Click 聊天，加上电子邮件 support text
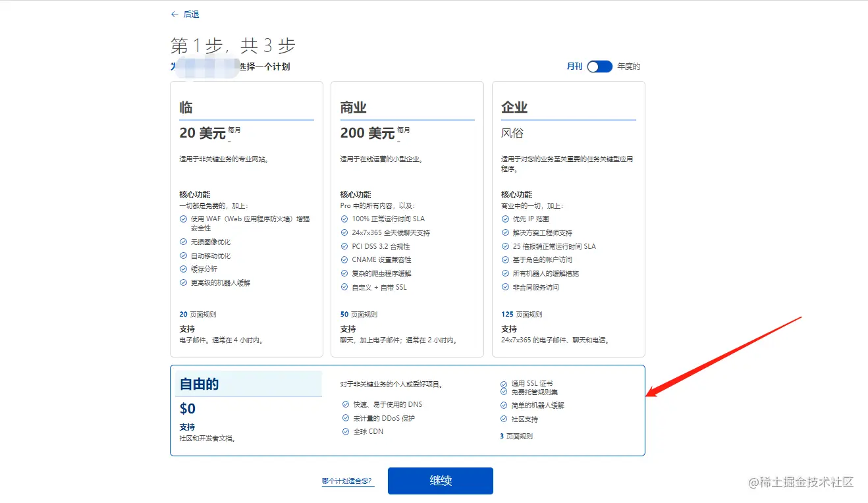This screenshot has width=868, height=503. [x=398, y=340]
